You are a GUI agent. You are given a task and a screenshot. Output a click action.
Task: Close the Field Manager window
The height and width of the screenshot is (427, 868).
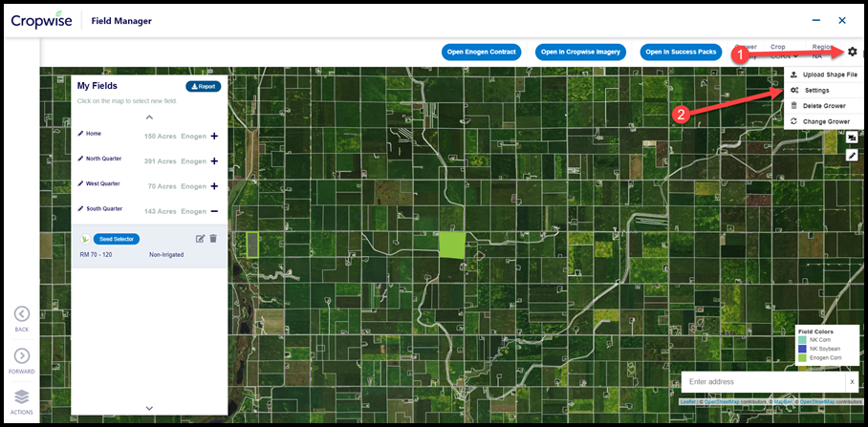coord(842,20)
